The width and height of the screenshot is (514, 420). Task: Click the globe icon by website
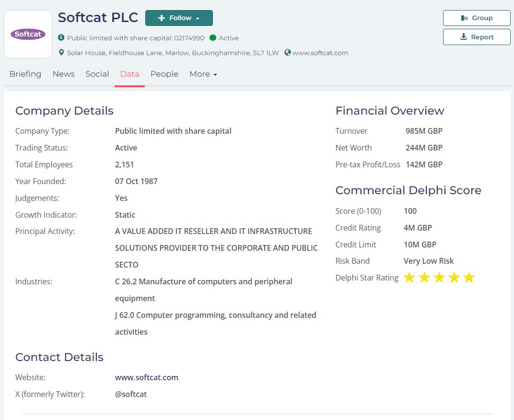pyautogui.click(x=288, y=52)
